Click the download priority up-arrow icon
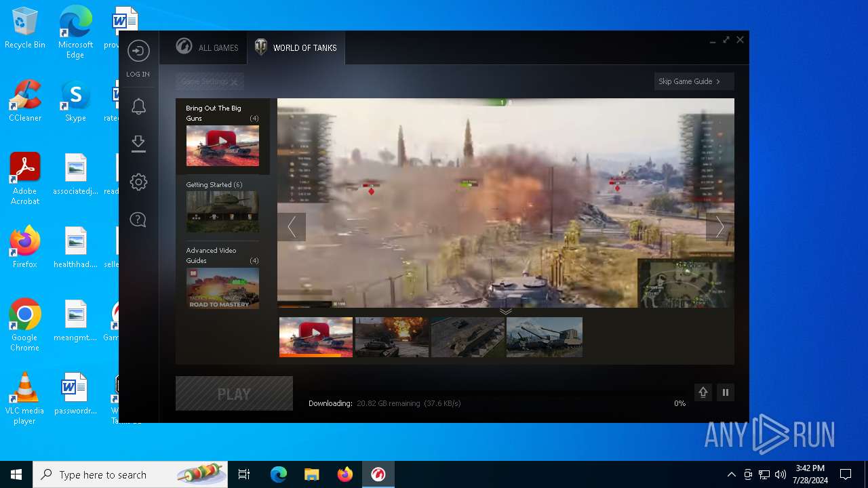This screenshot has width=868, height=488. click(x=703, y=392)
